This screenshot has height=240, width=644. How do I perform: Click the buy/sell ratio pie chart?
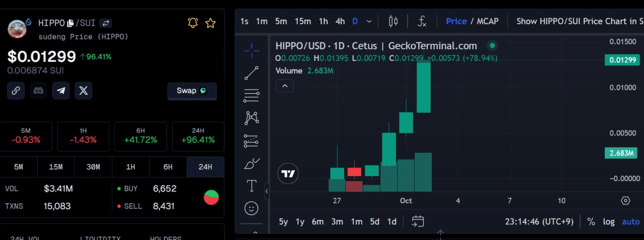tap(211, 197)
